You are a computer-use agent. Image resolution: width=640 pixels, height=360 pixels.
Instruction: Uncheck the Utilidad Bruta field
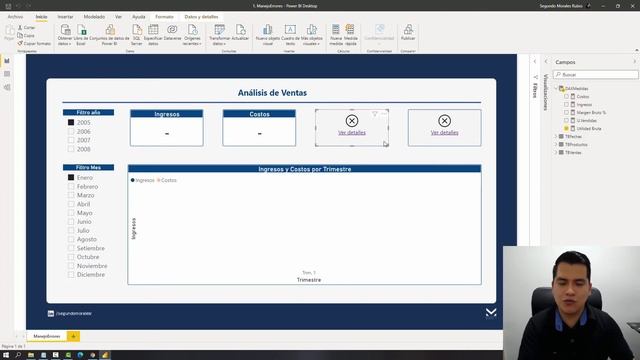(566, 129)
